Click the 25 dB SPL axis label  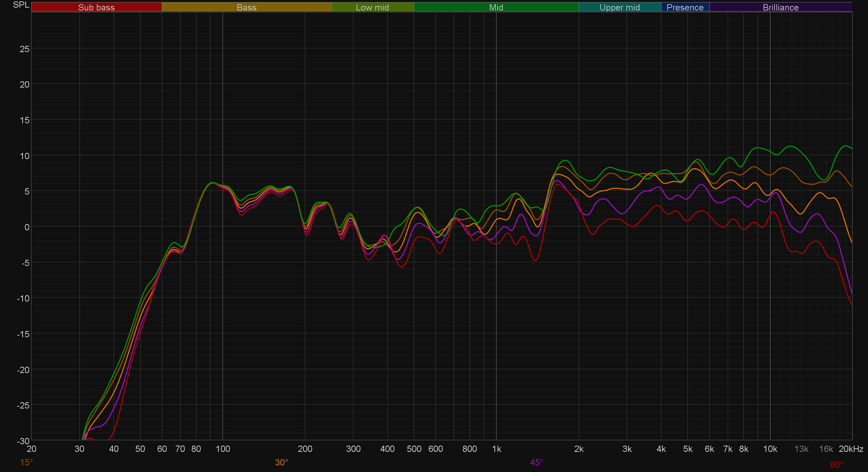pos(25,49)
